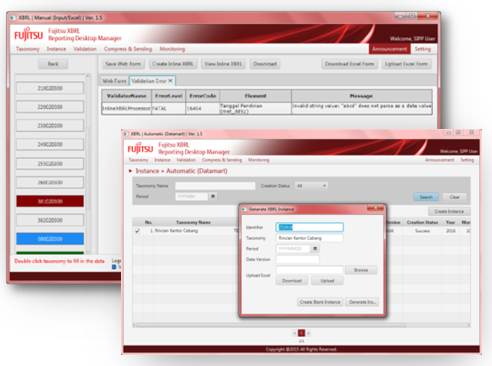Open Instance menu in the Manual window
492x366 pixels.
coord(56,49)
